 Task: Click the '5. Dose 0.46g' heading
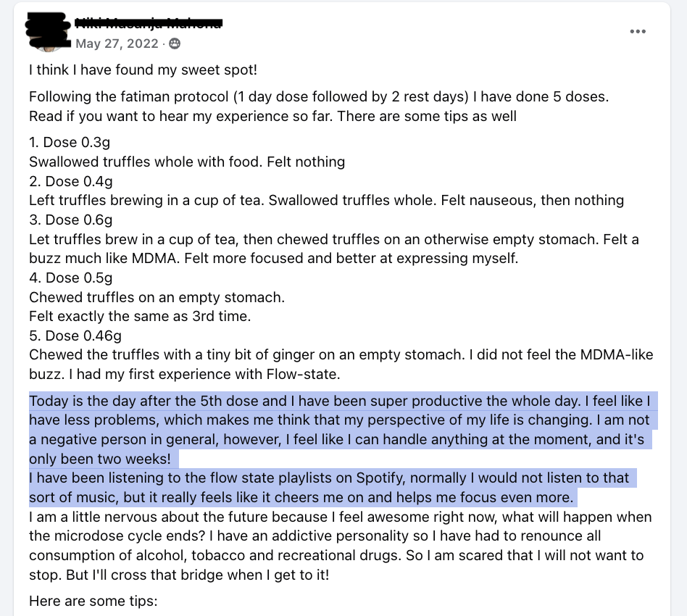(75, 335)
